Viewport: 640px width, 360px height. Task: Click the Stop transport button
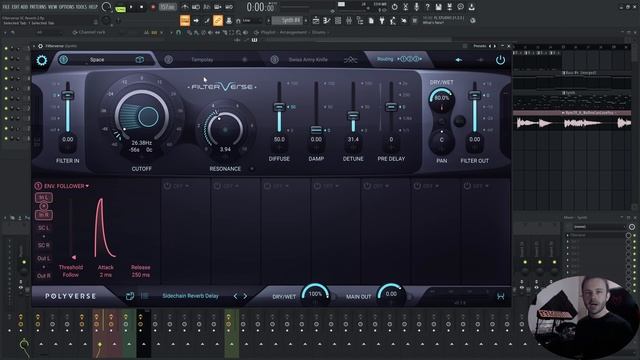142,7
